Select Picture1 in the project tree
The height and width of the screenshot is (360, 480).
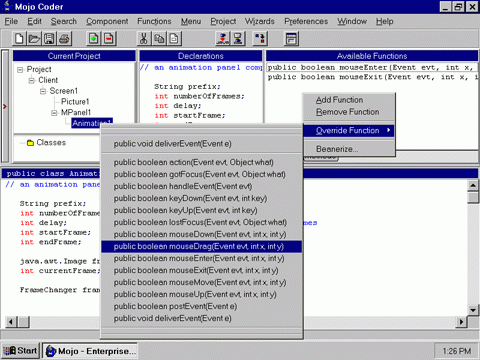pos(75,102)
